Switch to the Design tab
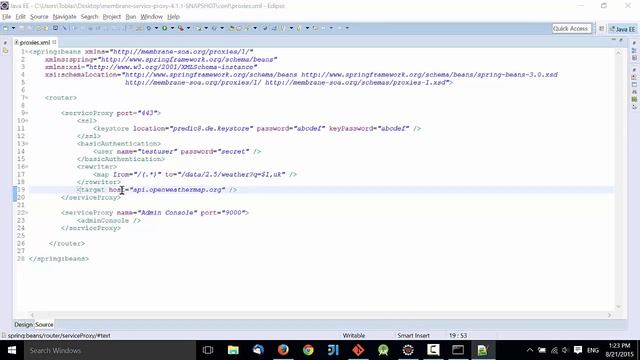 point(23,324)
